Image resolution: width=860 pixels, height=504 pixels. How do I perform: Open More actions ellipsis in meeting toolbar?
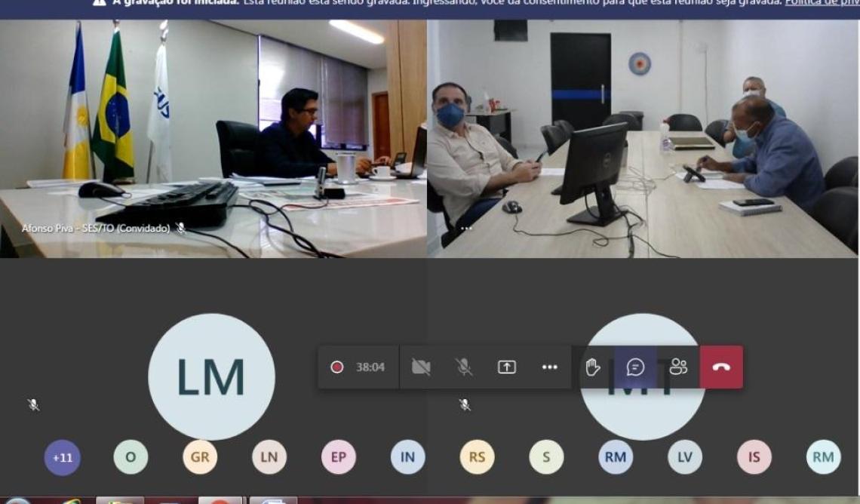pos(550,367)
